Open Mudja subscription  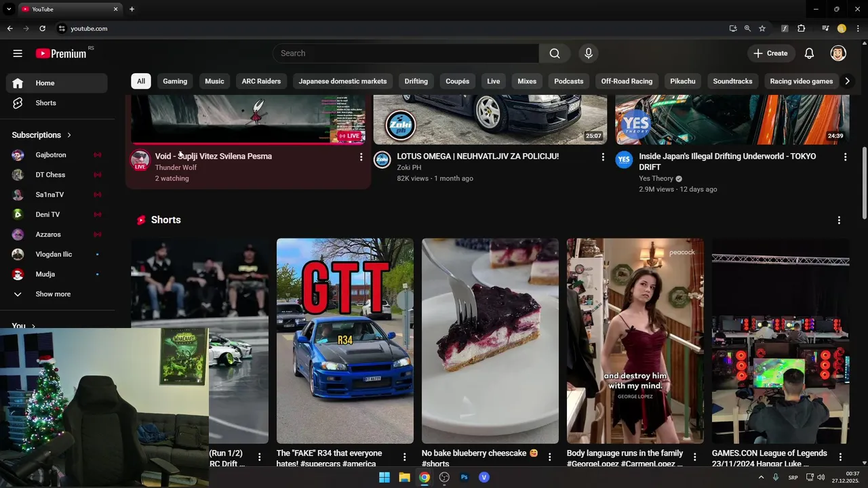[x=57, y=274]
